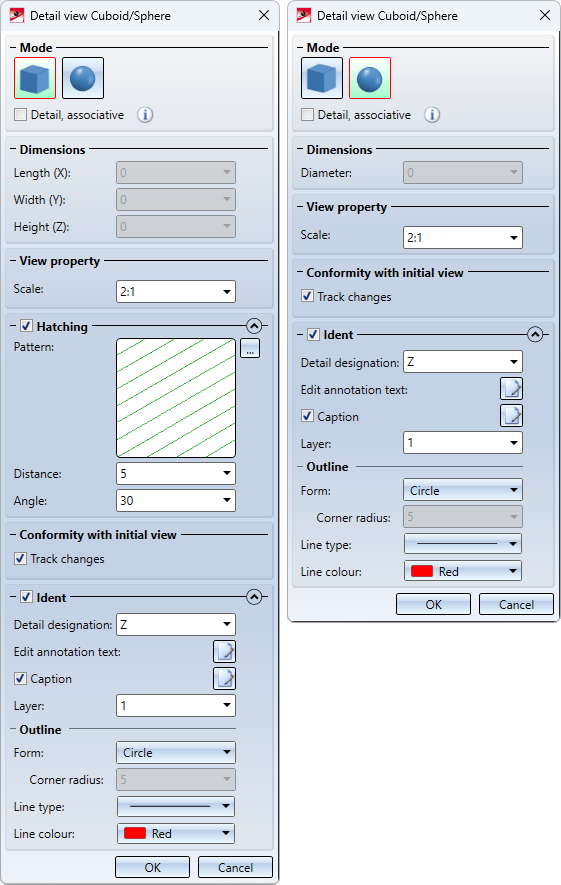Click Cancel in the right dialog
This screenshot has width=561, height=885.
coord(516,604)
